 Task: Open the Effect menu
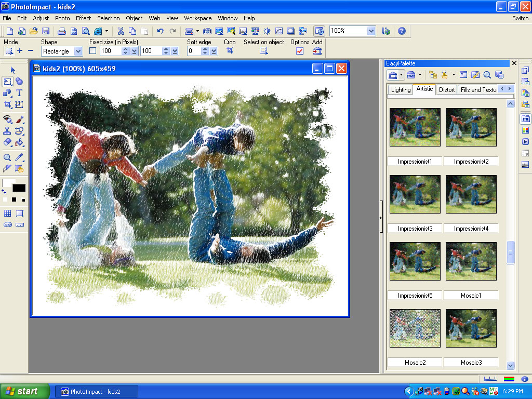click(83, 18)
